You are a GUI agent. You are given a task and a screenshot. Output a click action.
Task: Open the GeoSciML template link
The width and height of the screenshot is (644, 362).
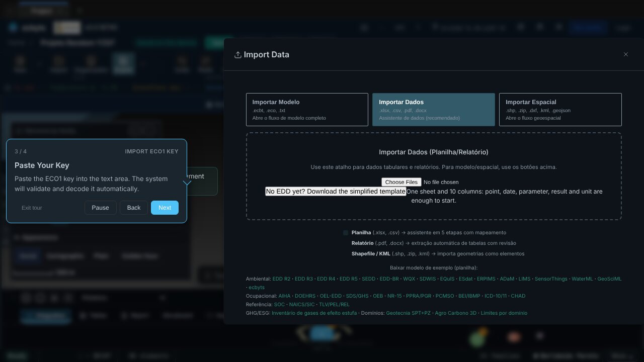[x=609, y=279]
